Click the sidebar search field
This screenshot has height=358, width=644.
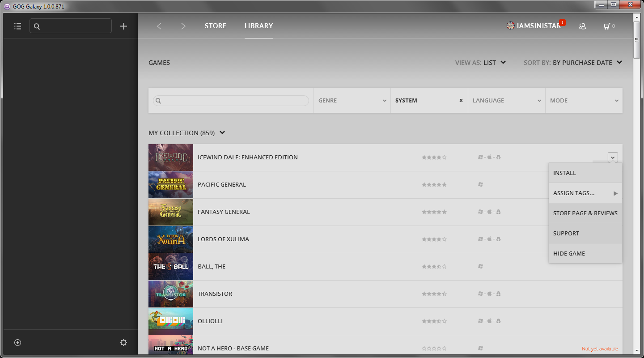click(71, 26)
